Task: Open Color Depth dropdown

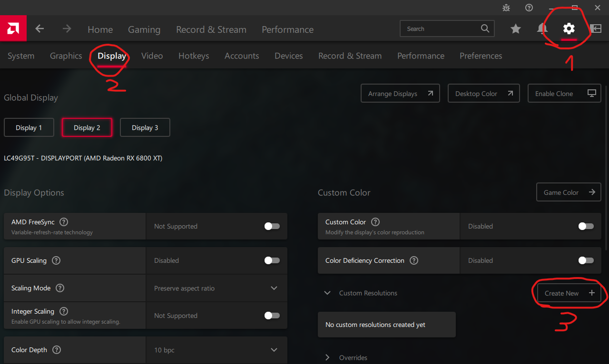Action: tap(274, 350)
